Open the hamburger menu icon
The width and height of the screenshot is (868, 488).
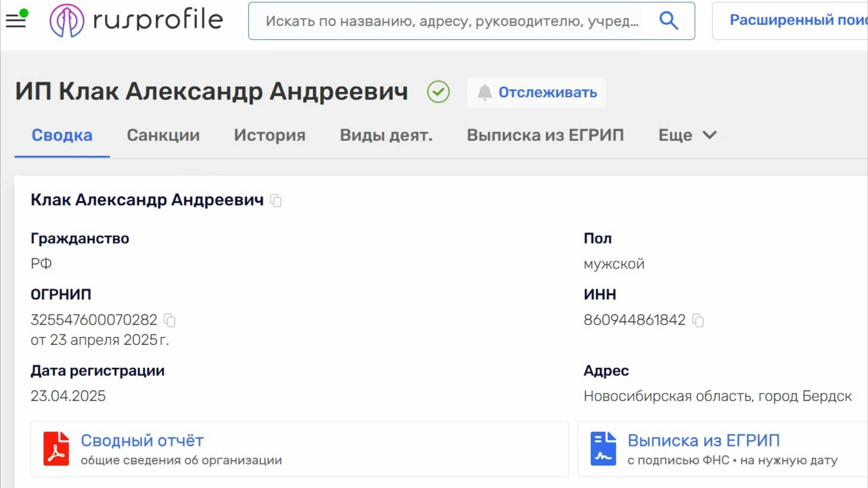[x=16, y=20]
